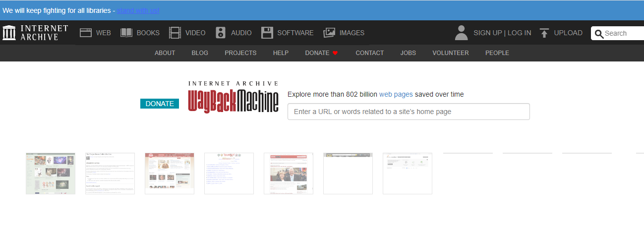Open the HELP page
The image size is (644, 233).
pyautogui.click(x=281, y=53)
